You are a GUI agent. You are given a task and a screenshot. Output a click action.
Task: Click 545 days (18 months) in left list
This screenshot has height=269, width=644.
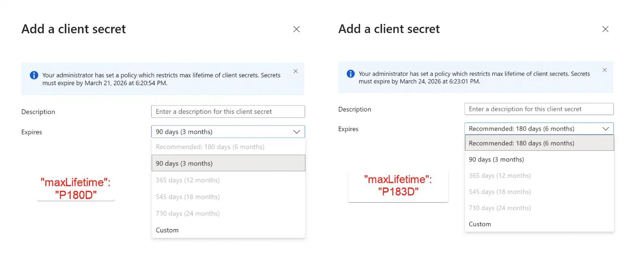point(228,196)
